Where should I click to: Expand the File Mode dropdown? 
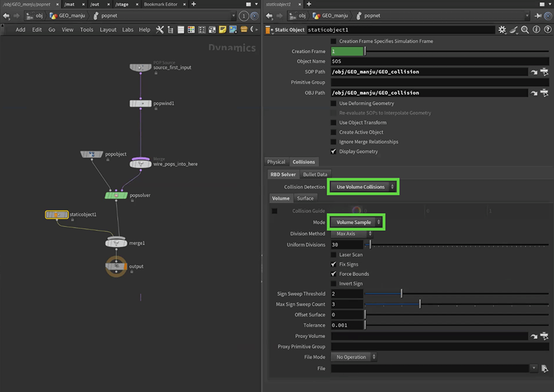pos(354,357)
